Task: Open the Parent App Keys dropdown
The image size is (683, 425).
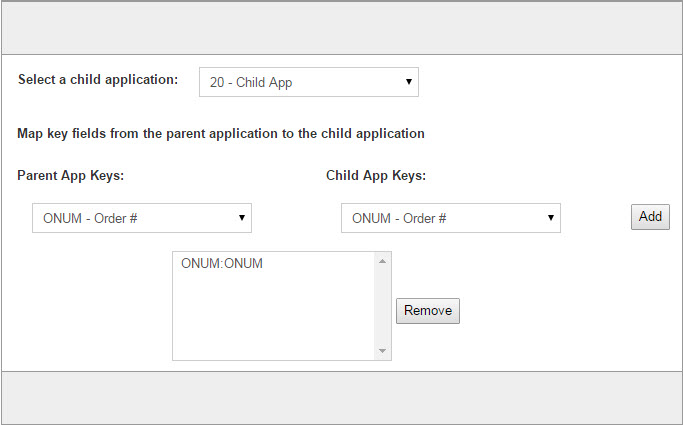Action: tap(142, 218)
